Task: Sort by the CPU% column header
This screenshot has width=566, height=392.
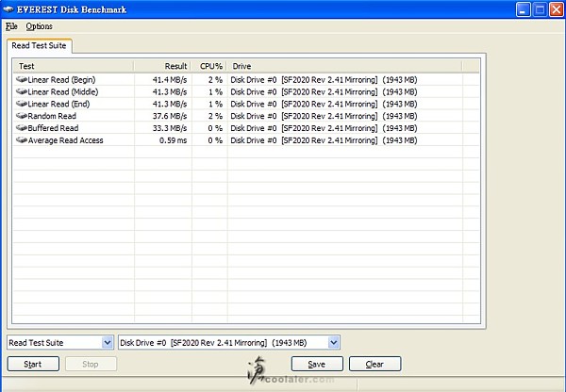Action: click(x=209, y=66)
